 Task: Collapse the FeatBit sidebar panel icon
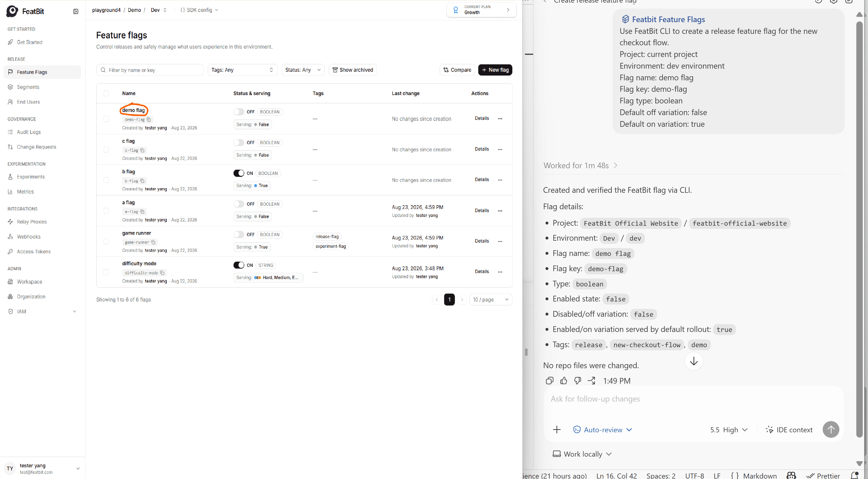click(76, 11)
